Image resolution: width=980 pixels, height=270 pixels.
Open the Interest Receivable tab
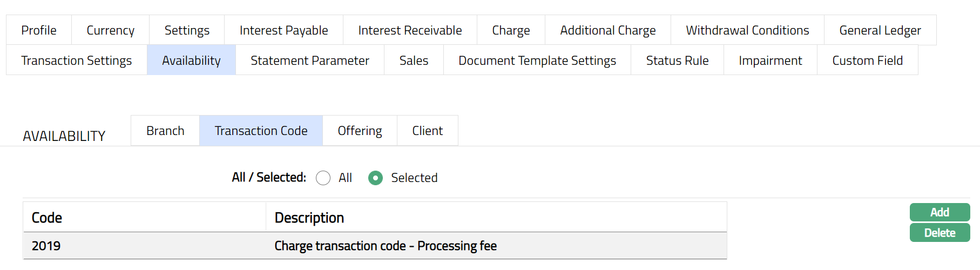click(410, 30)
